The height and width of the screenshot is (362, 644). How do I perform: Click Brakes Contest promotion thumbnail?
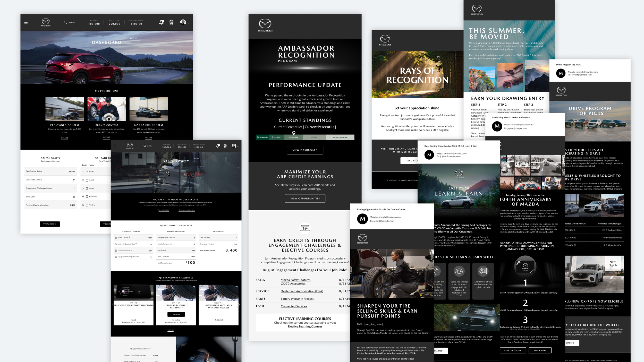107,109
